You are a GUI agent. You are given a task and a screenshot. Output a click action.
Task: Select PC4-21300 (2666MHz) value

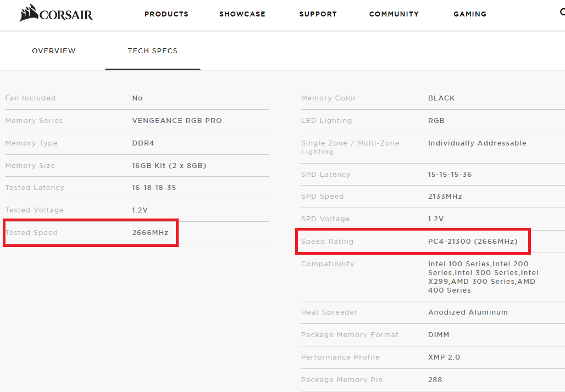click(473, 241)
